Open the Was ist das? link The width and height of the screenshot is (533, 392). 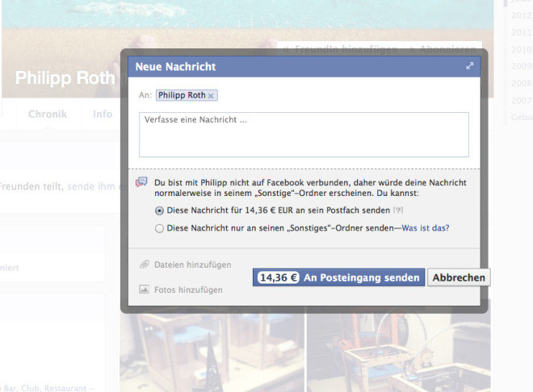[x=426, y=227]
